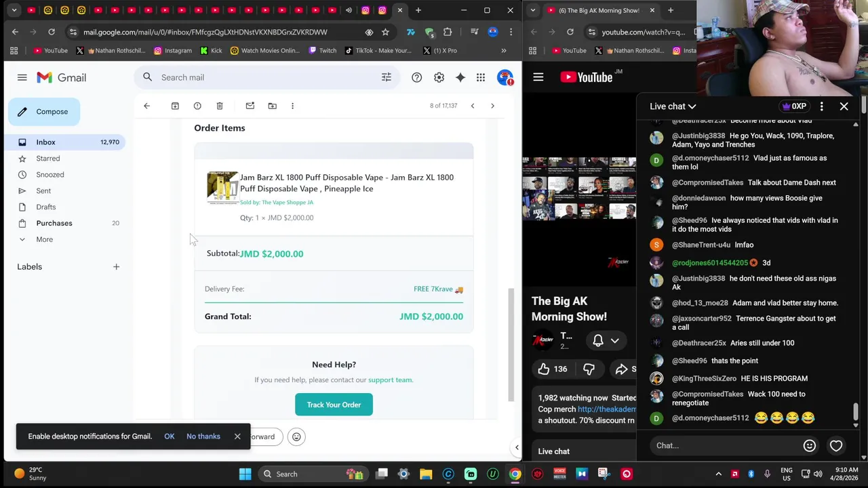The height and width of the screenshot is (488, 868).
Task: Open The Vape Shoppe JA seller link
Action: pos(288,202)
